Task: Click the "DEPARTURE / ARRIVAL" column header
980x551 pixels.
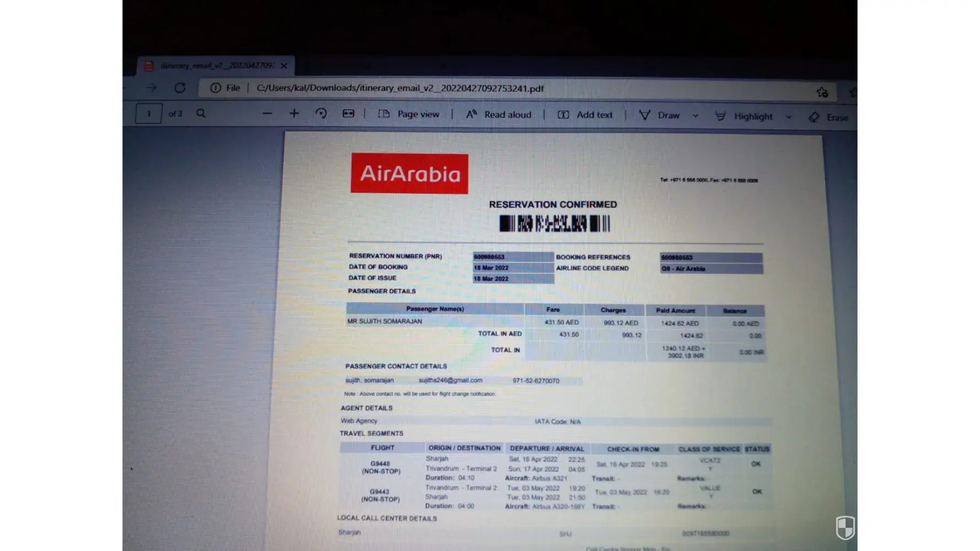Action: click(x=547, y=449)
